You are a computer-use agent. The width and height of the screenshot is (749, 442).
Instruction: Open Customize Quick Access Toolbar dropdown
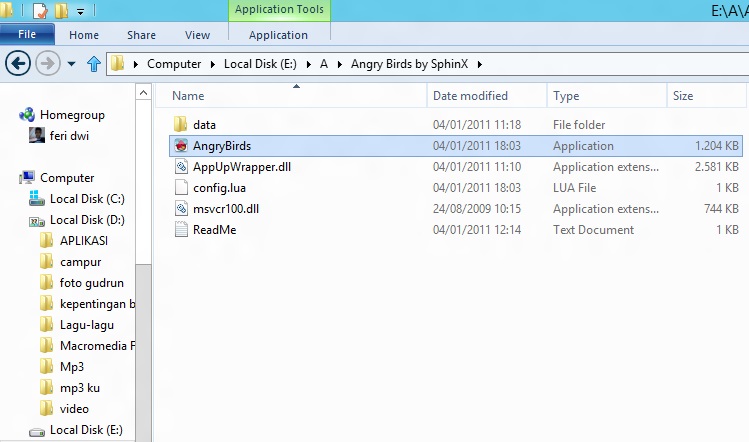click(x=81, y=11)
